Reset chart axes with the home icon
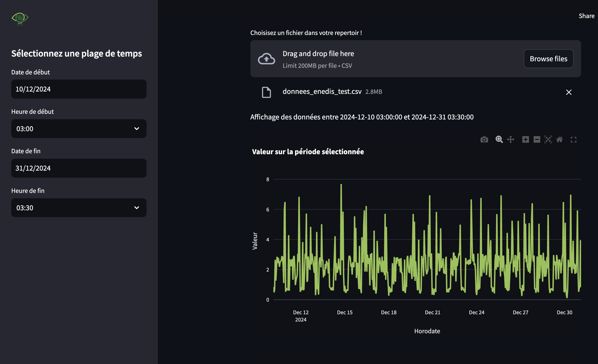This screenshot has height=364, width=598. 560,139
